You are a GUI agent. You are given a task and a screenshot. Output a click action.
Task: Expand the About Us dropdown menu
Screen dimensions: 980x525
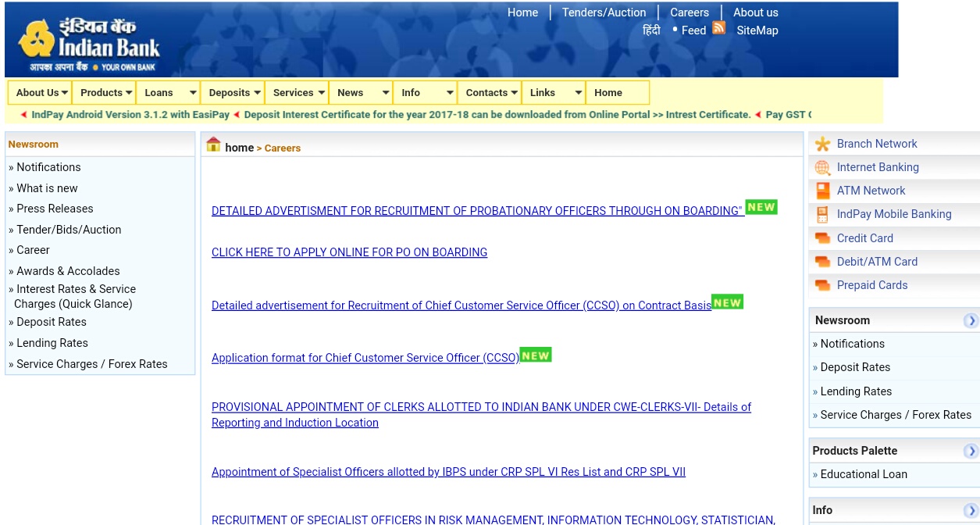pyautogui.click(x=40, y=92)
